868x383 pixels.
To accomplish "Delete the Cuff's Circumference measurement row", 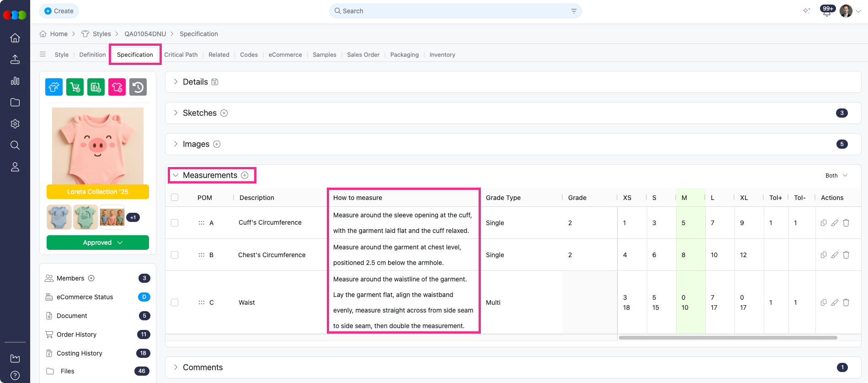I will pos(846,223).
